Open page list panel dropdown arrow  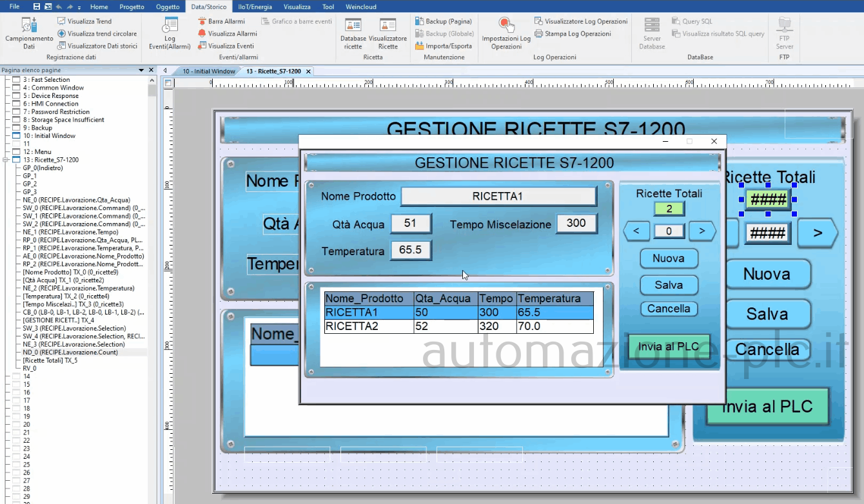(x=141, y=70)
